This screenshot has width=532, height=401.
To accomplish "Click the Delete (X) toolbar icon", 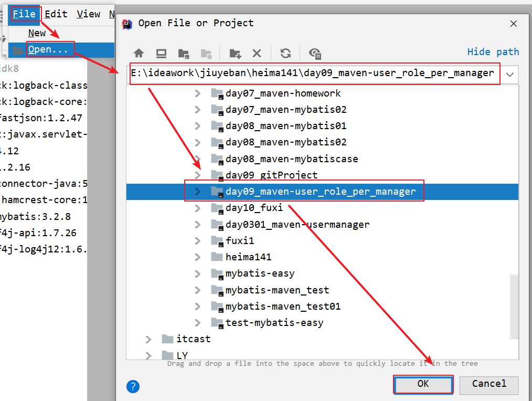I will [257, 53].
